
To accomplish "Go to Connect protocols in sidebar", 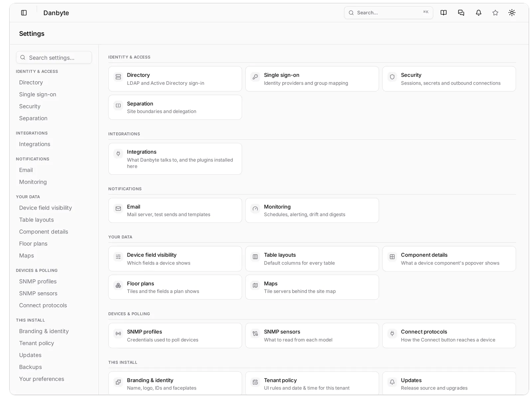I will 43,305.
